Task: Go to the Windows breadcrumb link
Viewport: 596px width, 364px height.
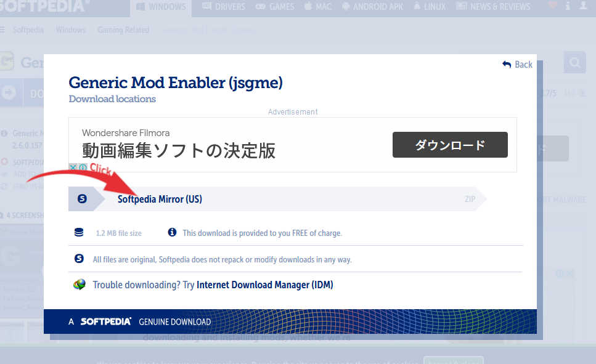Action: 71,30
